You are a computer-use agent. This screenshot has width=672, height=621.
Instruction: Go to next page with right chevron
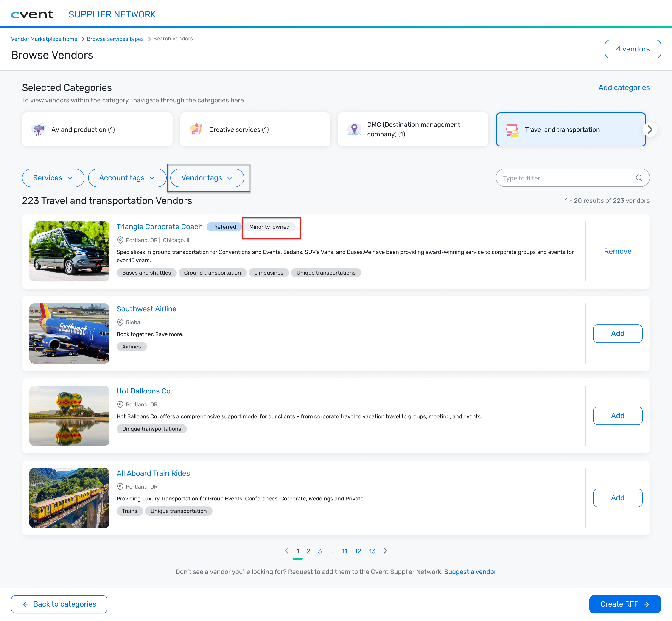pyautogui.click(x=385, y=551)
